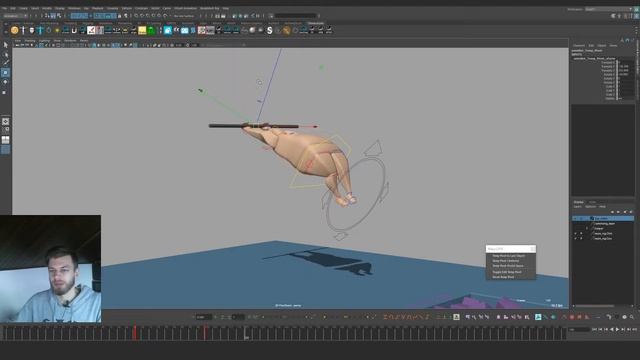Play the animation forward
This screenshot has width=640, height=360.
(x=617, y=329)
